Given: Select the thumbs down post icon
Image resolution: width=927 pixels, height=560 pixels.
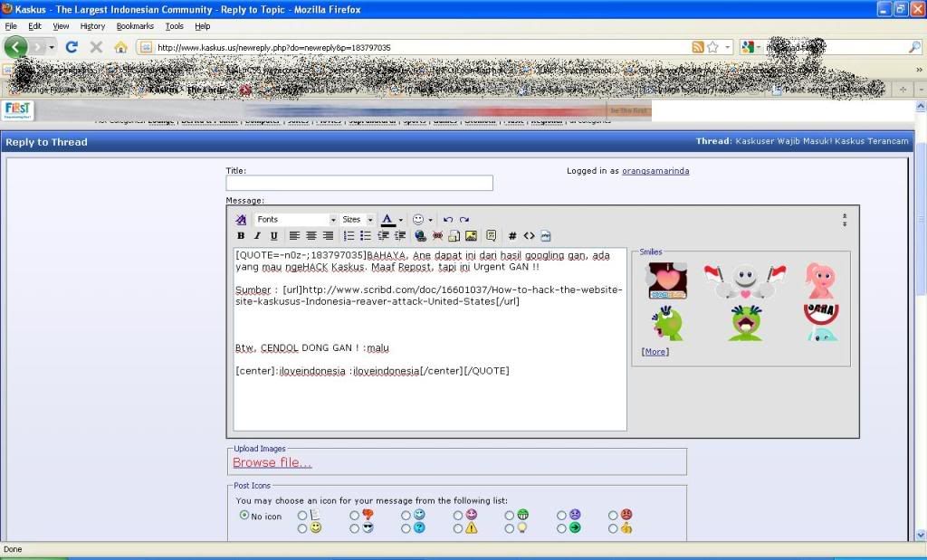Looking at the screenshot, I should pyautogui.click(x=354, y=515).
